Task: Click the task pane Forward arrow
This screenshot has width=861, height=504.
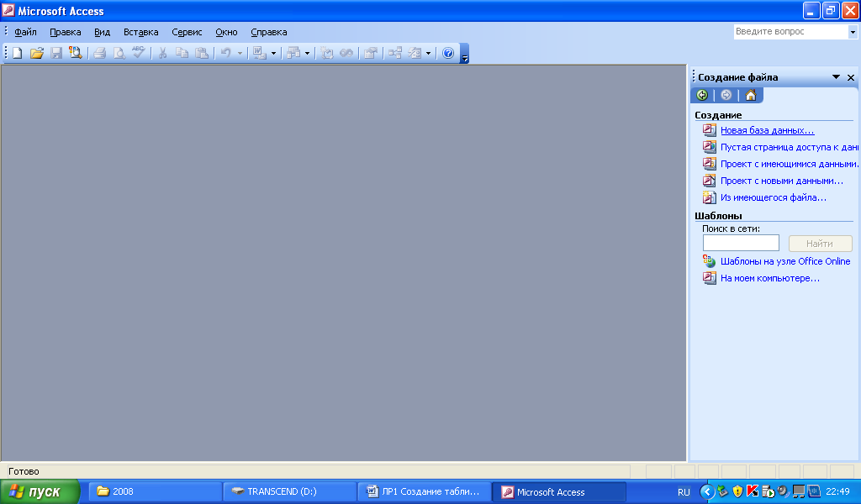Action: coord(726,95)
